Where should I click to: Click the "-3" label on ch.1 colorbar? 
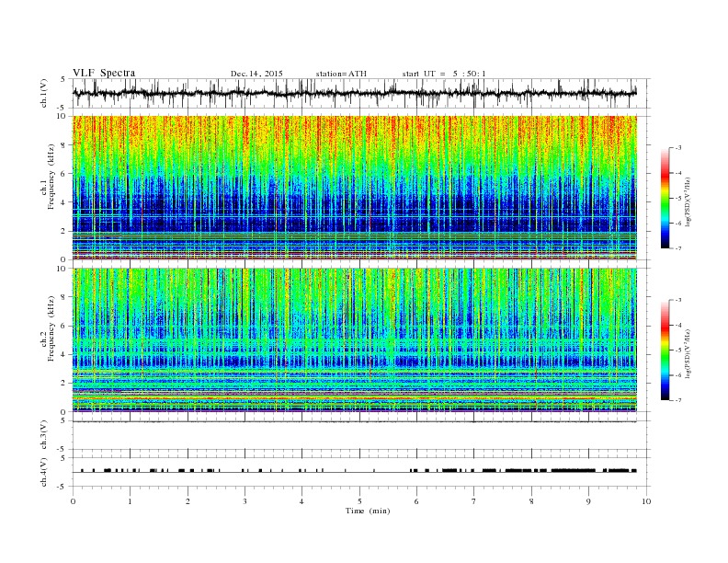coord(678,148)
